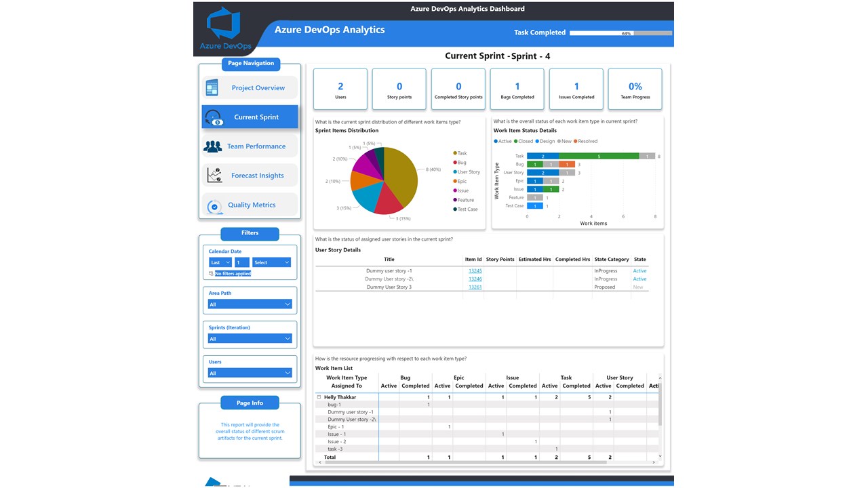Viewport: 868px width, 488px height.
Task: Click the Quality Metrics checkmark icon
Action: click(x=214, y=206)
